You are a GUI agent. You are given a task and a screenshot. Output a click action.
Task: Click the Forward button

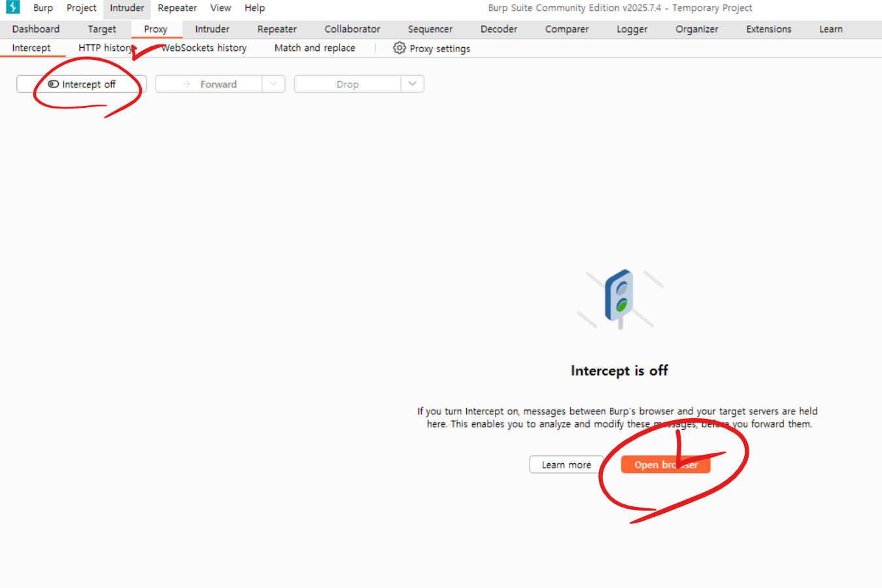209,84
